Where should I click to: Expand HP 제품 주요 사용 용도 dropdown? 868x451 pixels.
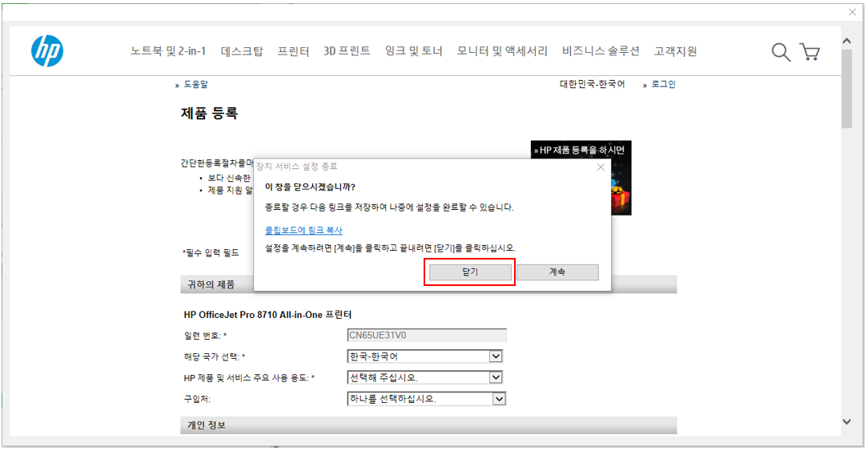(x=496, y=377)
